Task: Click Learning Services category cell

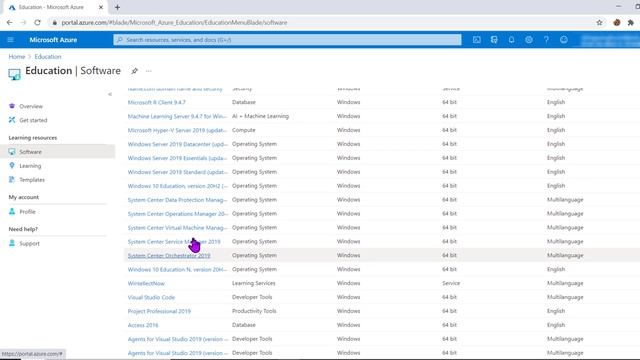Action: [253, 283]
